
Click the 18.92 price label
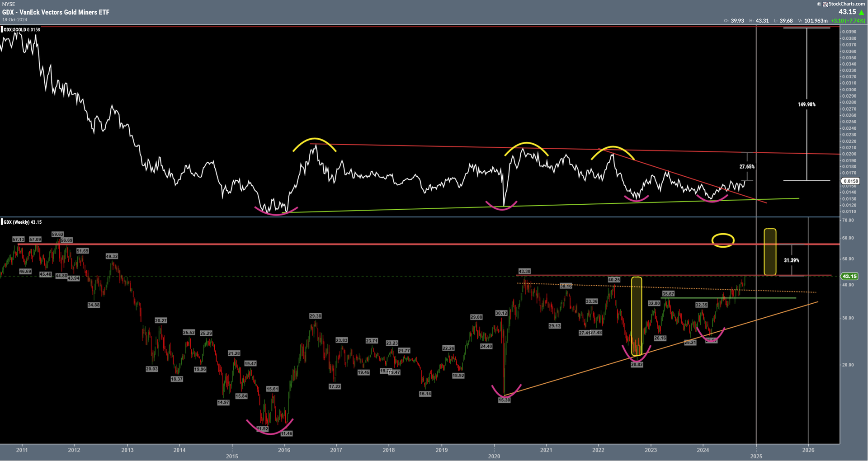(458, 376)
